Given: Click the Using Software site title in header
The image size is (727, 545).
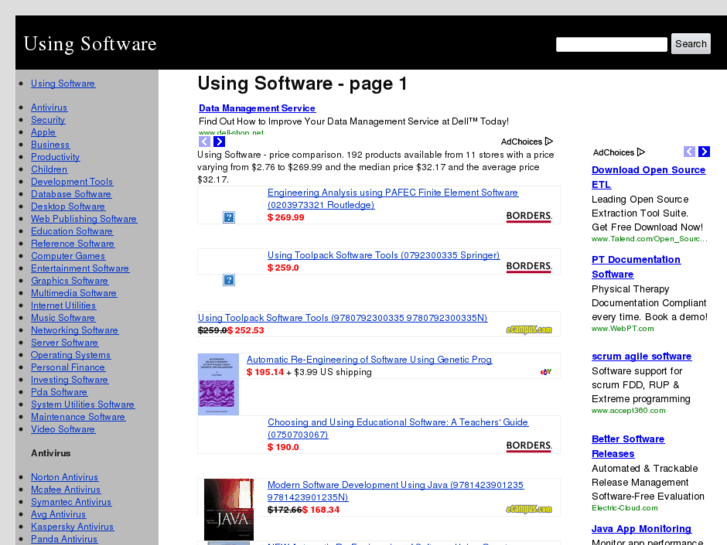Looking at the screenshot, I should pyautogui.click(x=90, y=44).
